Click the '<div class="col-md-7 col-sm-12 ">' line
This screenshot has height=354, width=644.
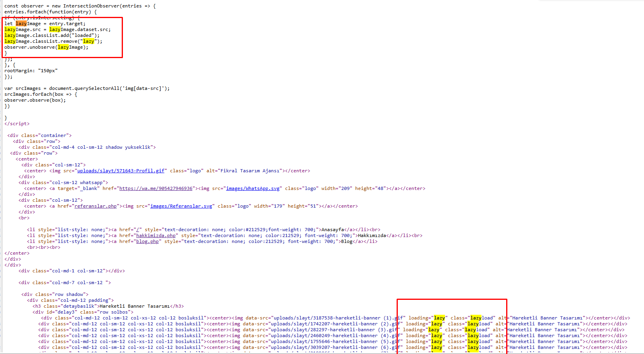coord(65,283)
